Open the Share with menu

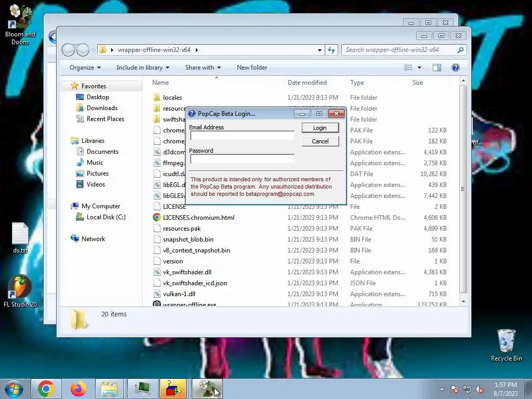pos(203,68)
